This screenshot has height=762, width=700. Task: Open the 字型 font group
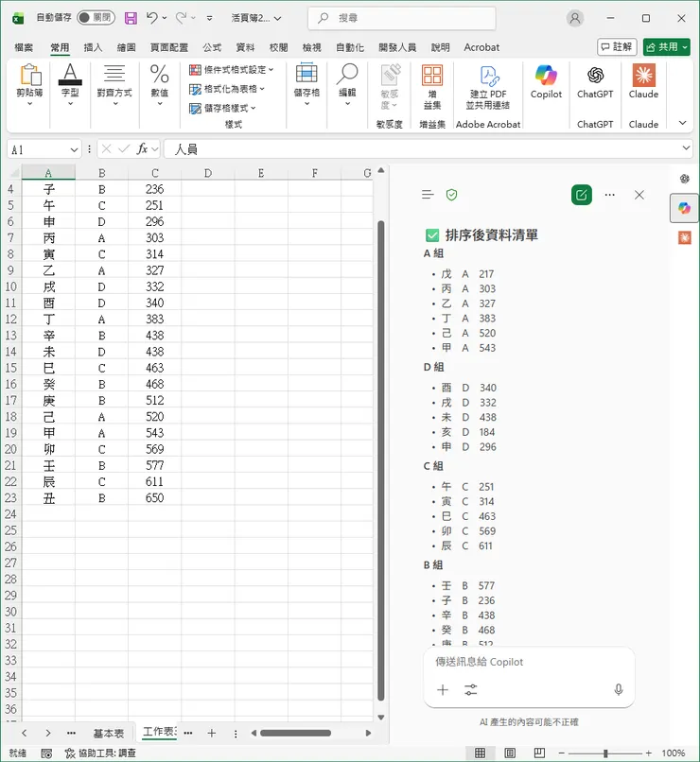coord(70,86)
